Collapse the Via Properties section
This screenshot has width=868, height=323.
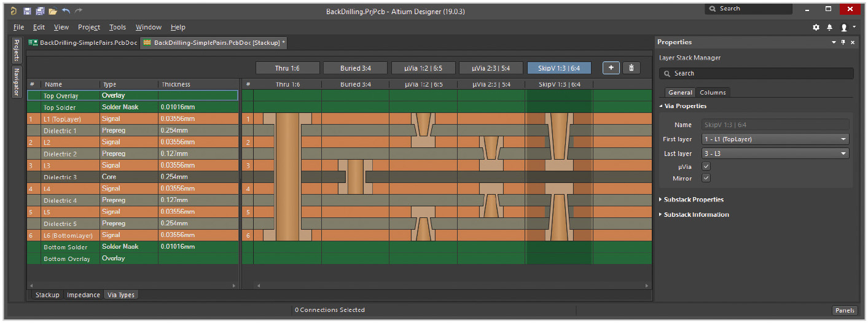pyautogui.click(x=661, y=106)
